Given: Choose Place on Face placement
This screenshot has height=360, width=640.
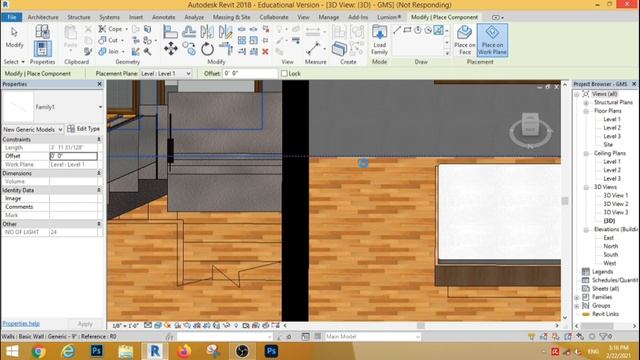Looking at the screenshot, I should click(464, 40).
